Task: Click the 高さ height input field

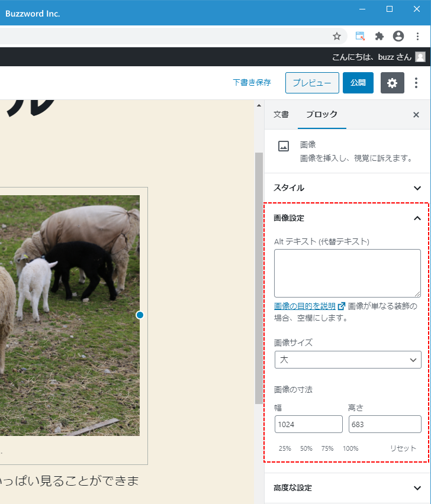Action: coord(385,424)
